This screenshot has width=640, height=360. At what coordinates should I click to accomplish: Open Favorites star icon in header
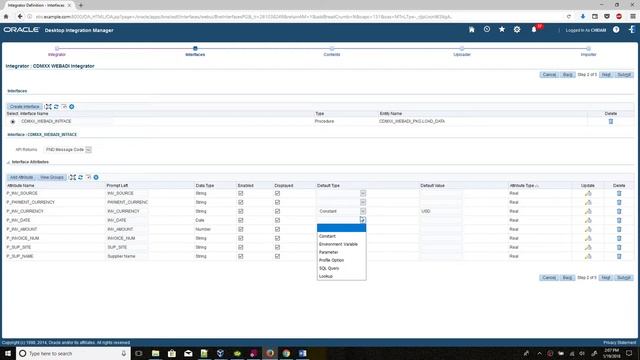click(502, 29)
